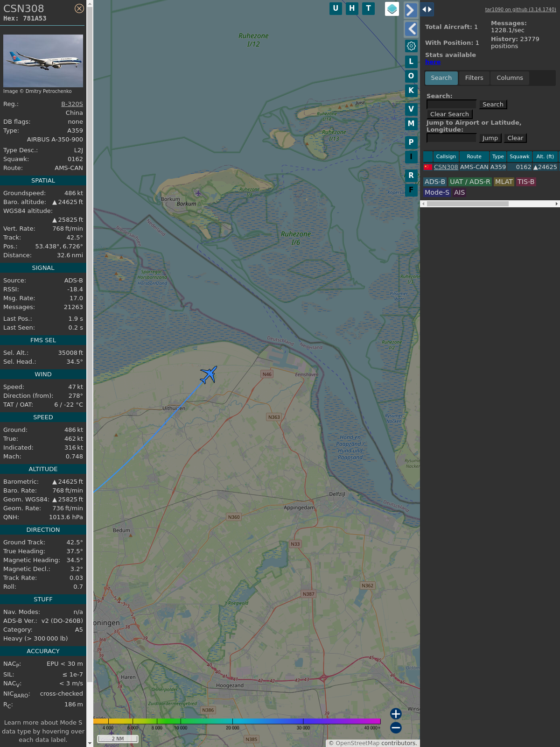560x747 pixels.
Task: Click the Hex 781A53 label
Action: pos(25,19)
